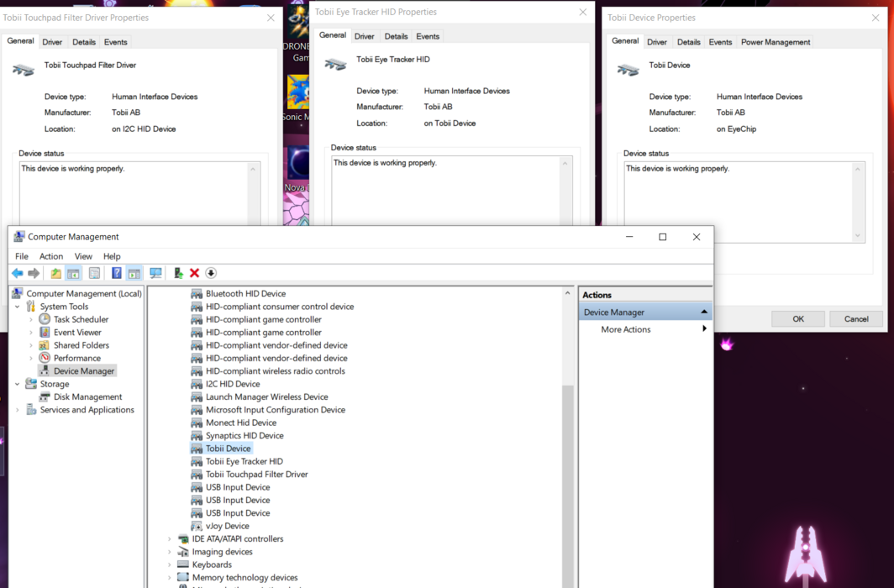Viewport: 894px width, 588px height.
Task: Select Tobii Eye Tracker HID device
Action: [244, 461]
